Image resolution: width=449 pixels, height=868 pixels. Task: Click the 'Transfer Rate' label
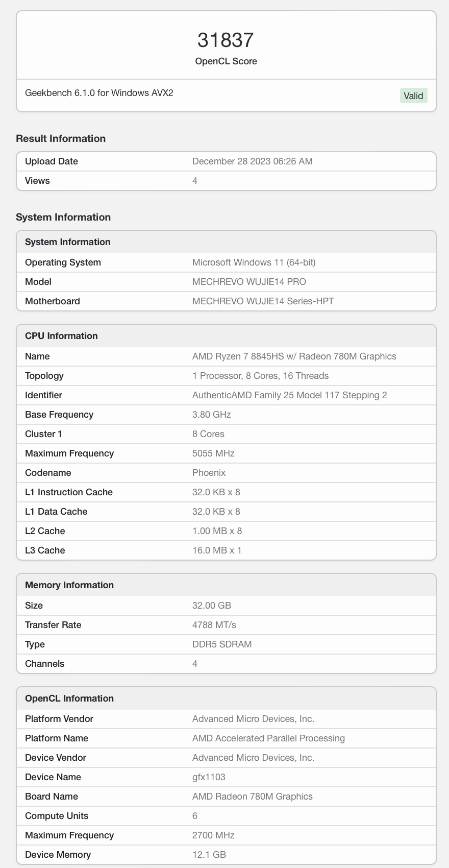click(x=53, y=625)
